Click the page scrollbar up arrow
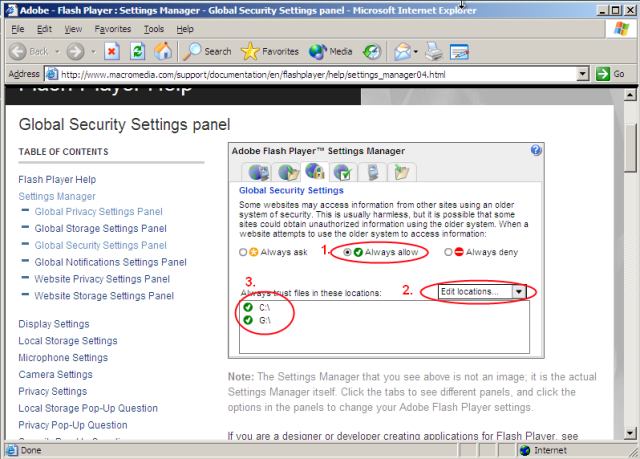The image size is (640, 459). pyautogui.click(x=630, y=95)
